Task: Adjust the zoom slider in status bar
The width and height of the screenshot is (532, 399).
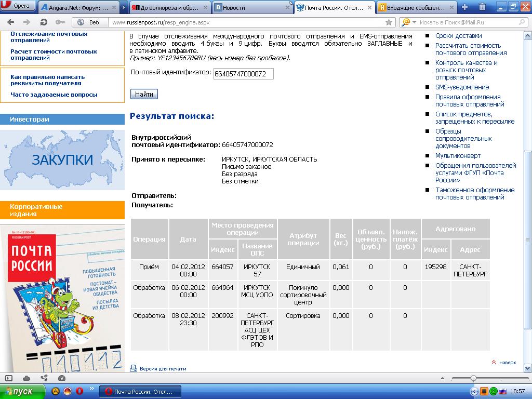Action: [x=473, y=378]
